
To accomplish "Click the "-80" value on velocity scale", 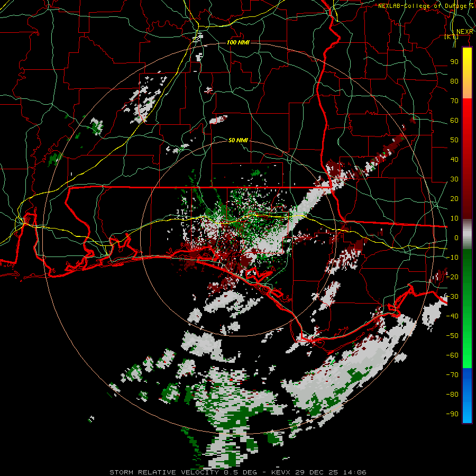I will pyautogui.click(x=452, y=395).
